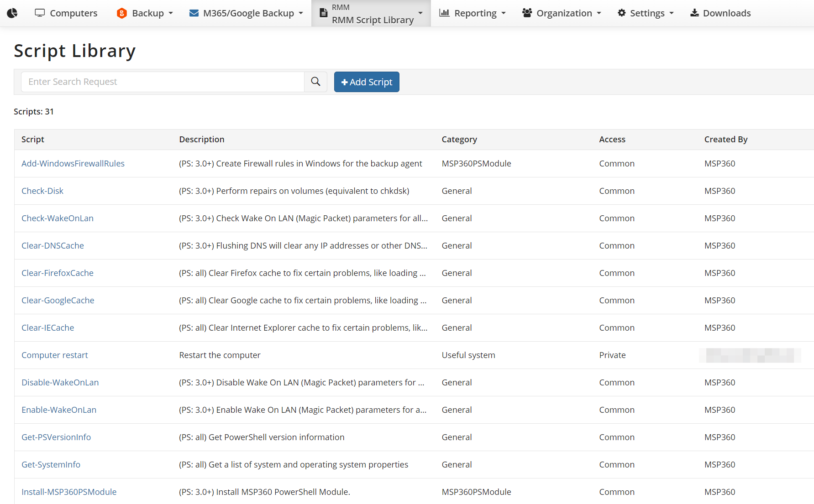Click the Reporting chart icon

click(444, 13)
